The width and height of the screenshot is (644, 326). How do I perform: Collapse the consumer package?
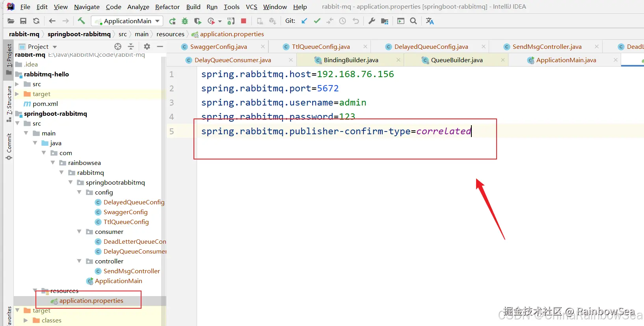(79, 232)
